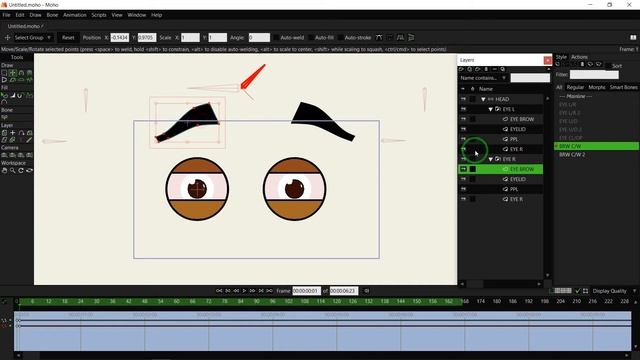Toggle visibility of the HEAD layer
Screen dimensions: 640x360
[463, 99]
